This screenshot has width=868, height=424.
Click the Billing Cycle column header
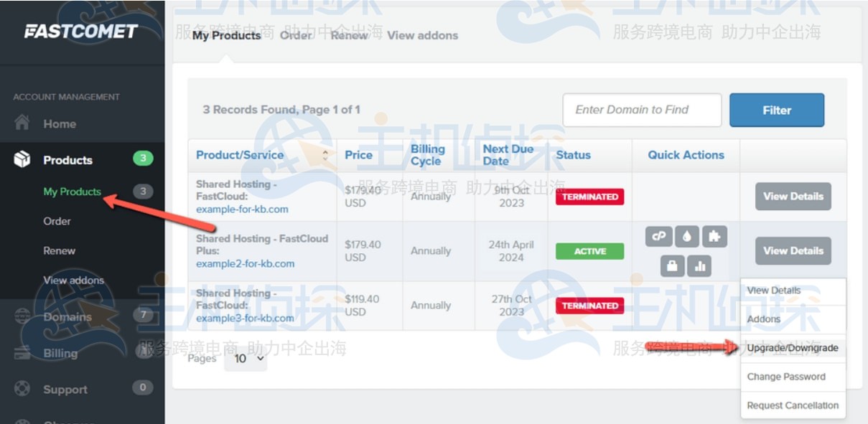pos(428,155)
